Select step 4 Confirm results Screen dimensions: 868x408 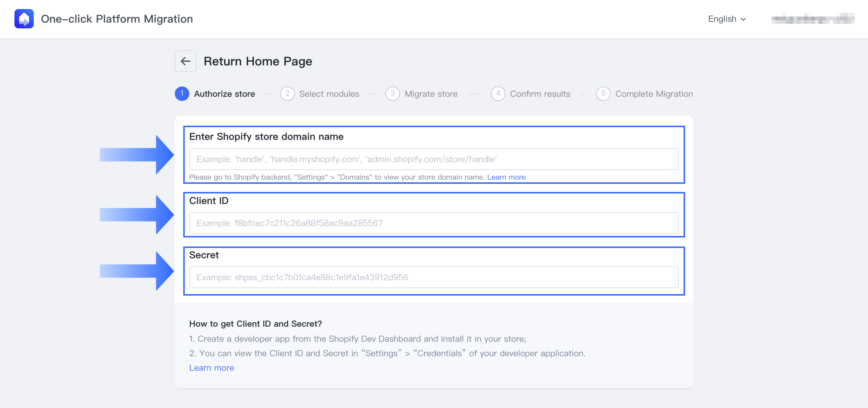point(531,94)
